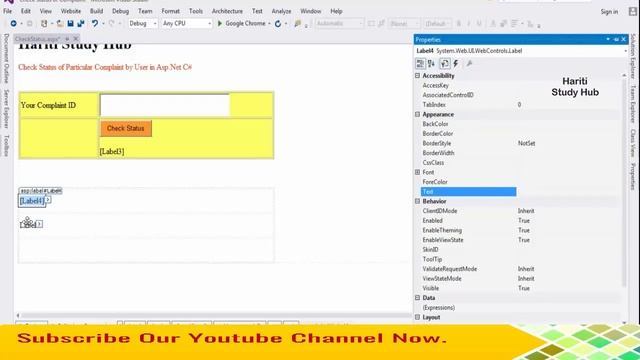The width and height of the screenshot is (640, 360).
Task: Click the account avatar icon beside Sign in
Action: click(633, 11)
